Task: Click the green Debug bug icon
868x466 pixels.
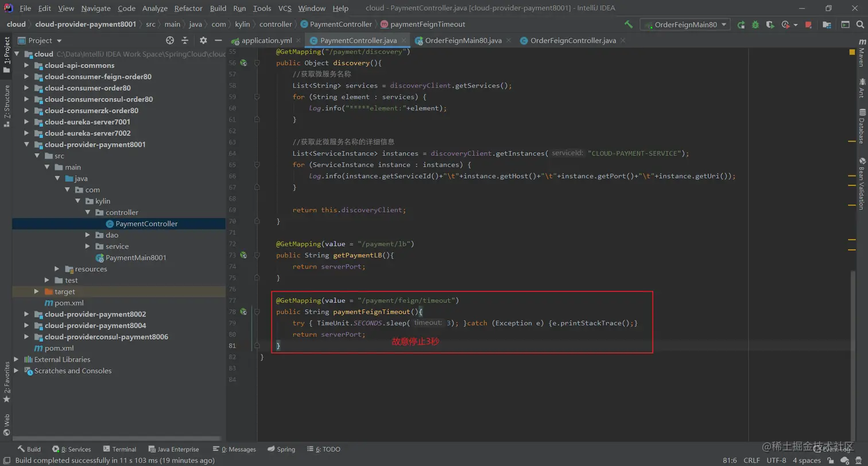Action: (x=755, y=25)
